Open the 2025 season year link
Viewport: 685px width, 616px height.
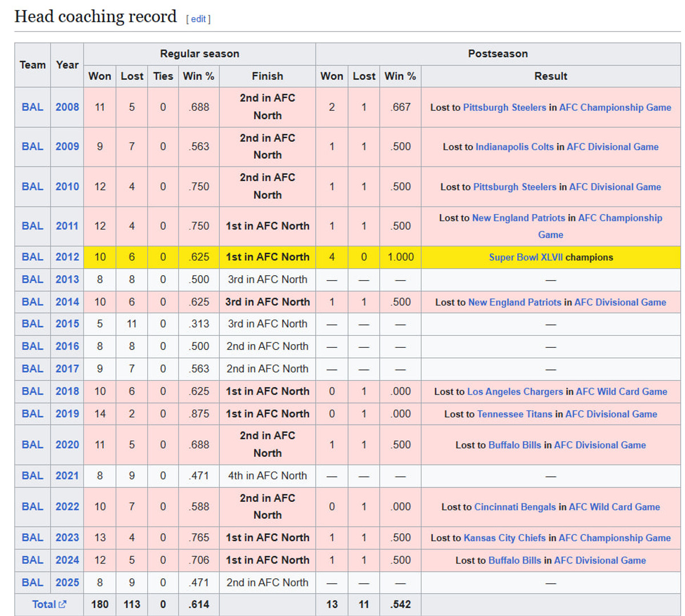(x=67, y=582)
